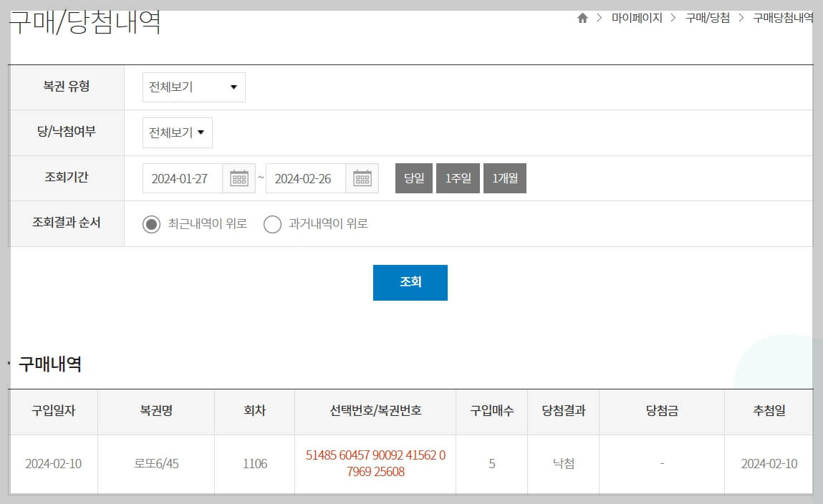Select the 과거내역이 위로 radio button
Image resolution: width=823 pixels, height=504 pixels.
(x=272, y=224)
